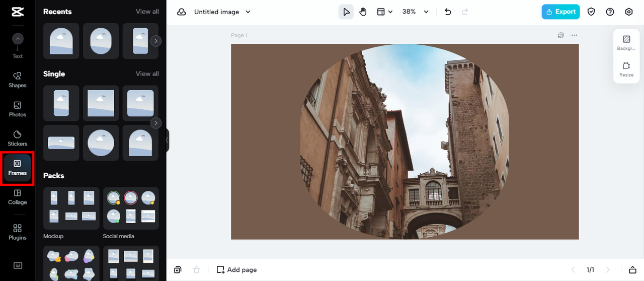The image size is (644, 281).
Task: Open the Collage panel
Action: [x=18, y=197]
